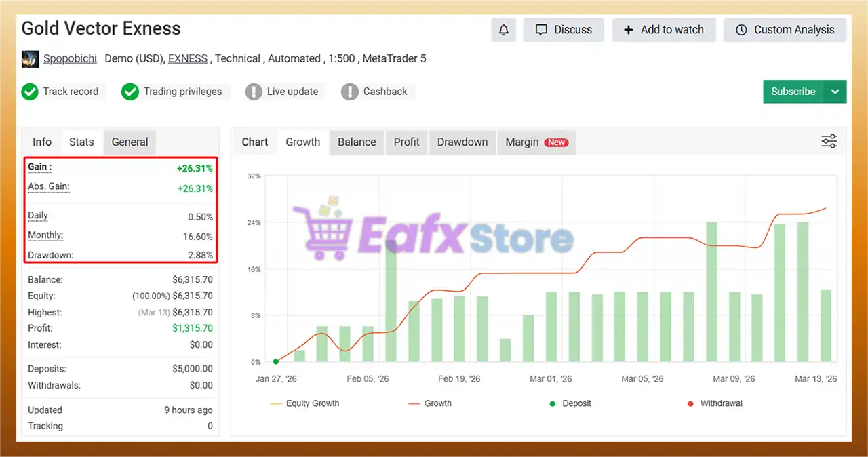Toggle Equity Growth series in legend
Viewport: 868px width, 457px height.
(x=304, y=403)
